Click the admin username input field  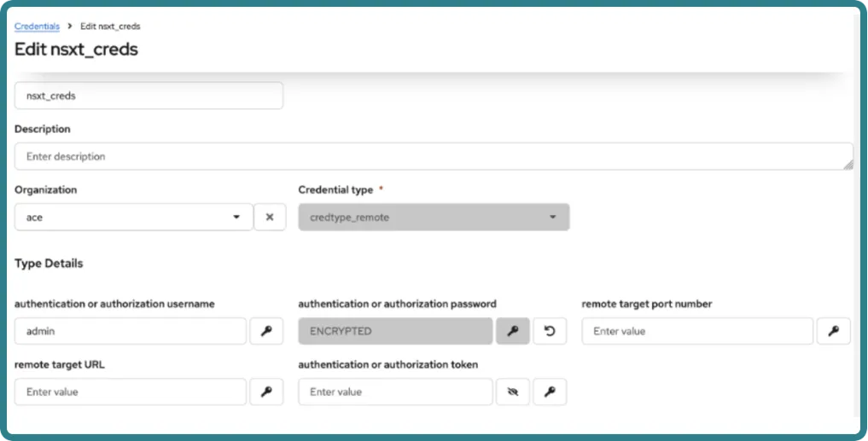point(131,331)
